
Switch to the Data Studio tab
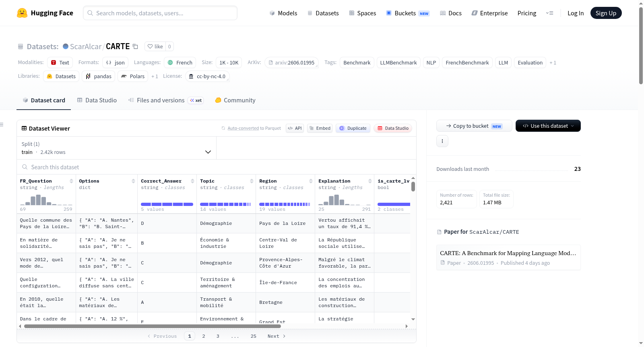(x=97, y=100)
